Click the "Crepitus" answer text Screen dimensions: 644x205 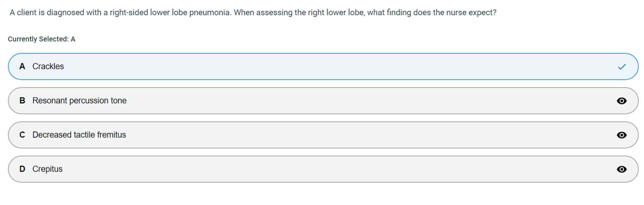47,169
